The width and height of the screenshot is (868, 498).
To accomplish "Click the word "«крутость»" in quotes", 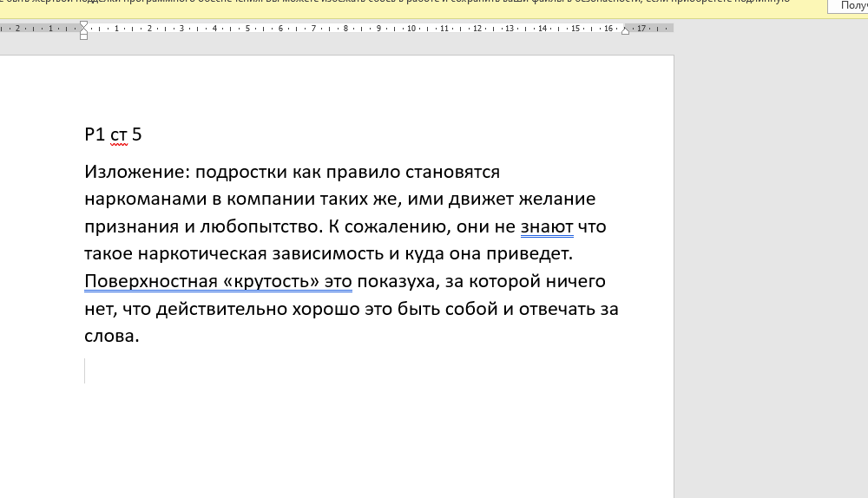I will coord(271,281).
